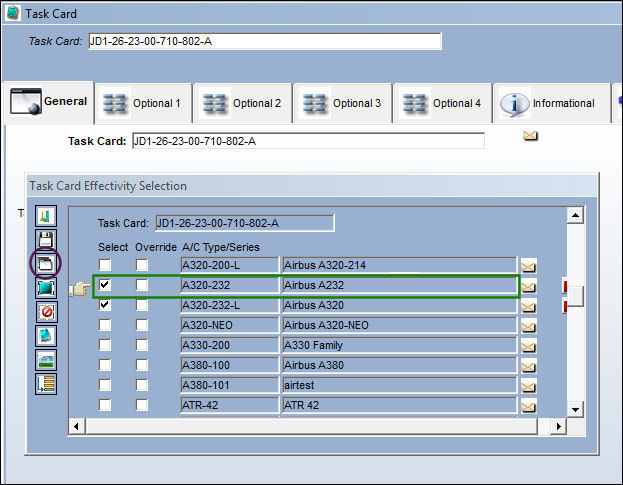Enable Override for A320-200-L

(x=142, y=265)
